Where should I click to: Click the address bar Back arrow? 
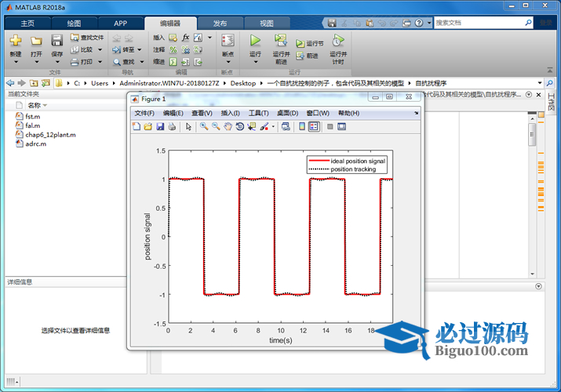[x=10, y=83]
